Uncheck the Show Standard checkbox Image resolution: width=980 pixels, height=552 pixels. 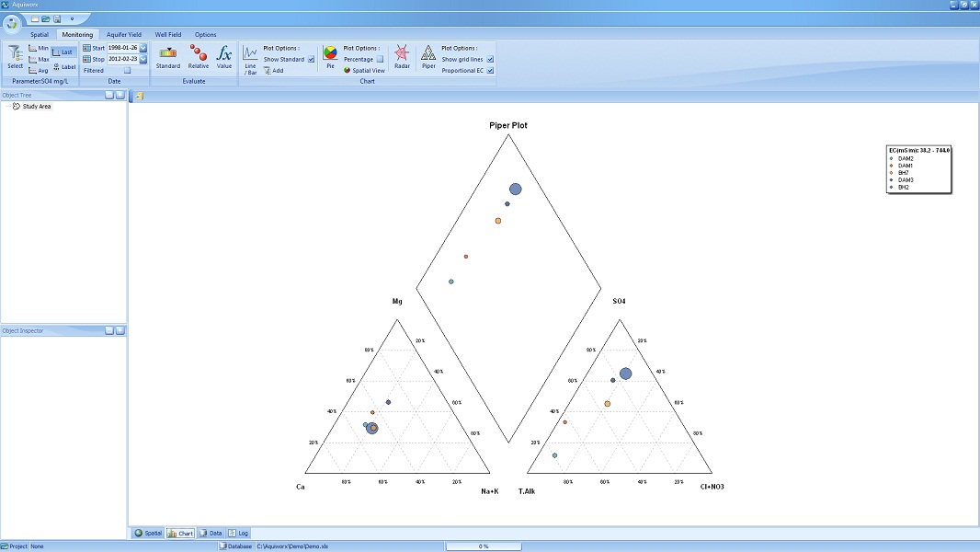point(311,59)
